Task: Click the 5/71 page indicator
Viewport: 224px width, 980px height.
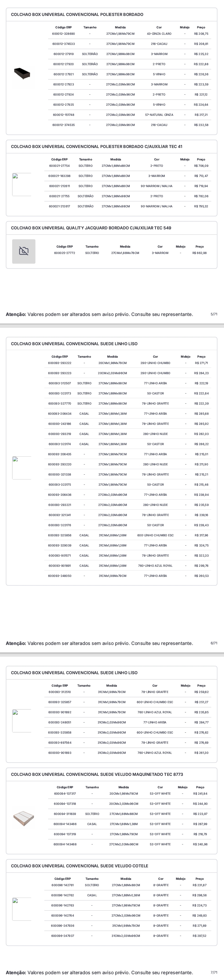Action: [214, 314]
